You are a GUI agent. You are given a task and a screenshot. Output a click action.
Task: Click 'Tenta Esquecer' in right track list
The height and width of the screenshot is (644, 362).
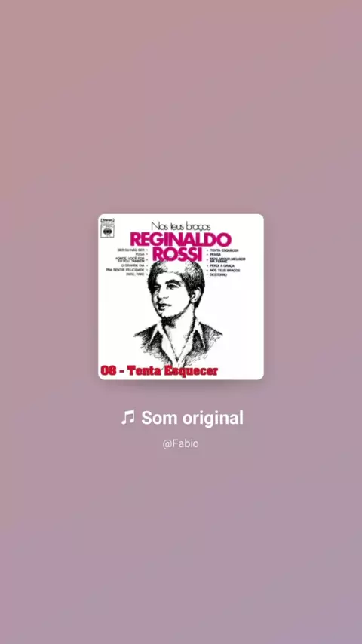coord(224,250)
